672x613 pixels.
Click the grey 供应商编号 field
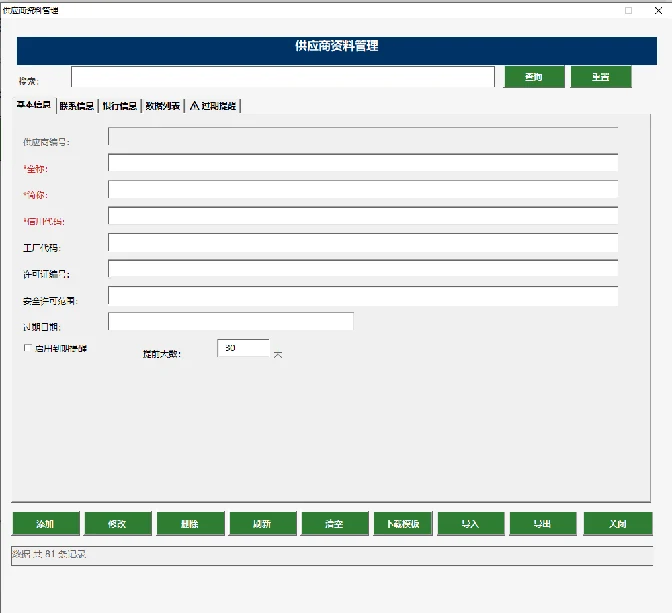(x=363, y=136)
